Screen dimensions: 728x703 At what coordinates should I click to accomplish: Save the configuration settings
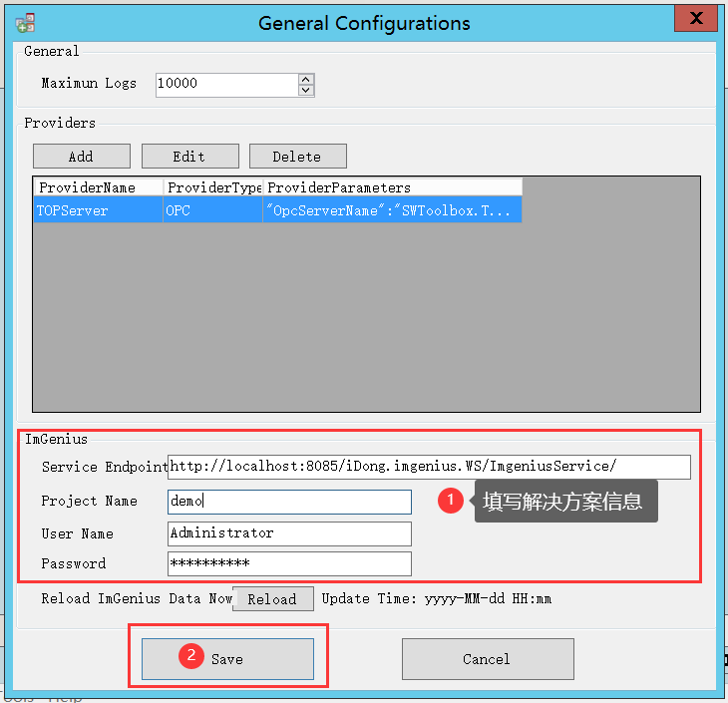[x=227, y=659]
